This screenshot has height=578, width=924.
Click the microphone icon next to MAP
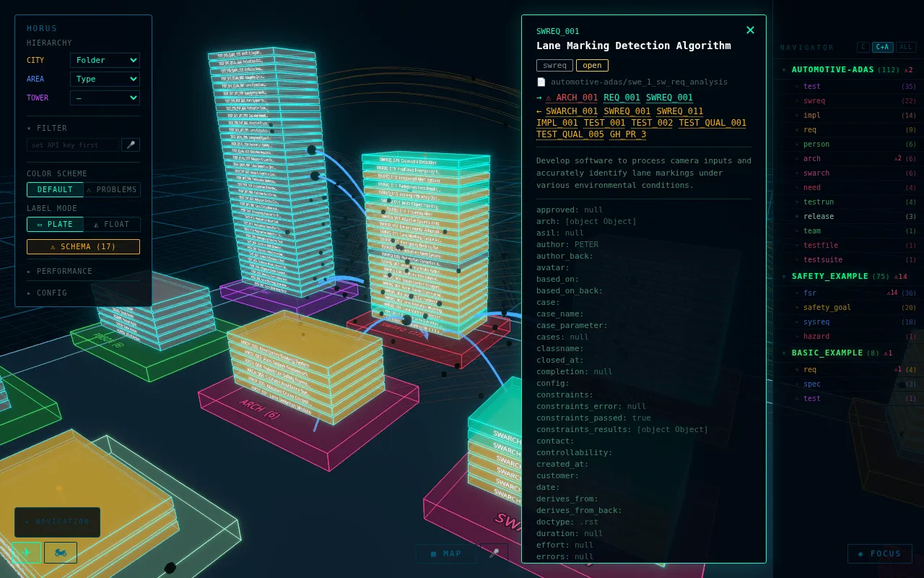coord(494,553)
